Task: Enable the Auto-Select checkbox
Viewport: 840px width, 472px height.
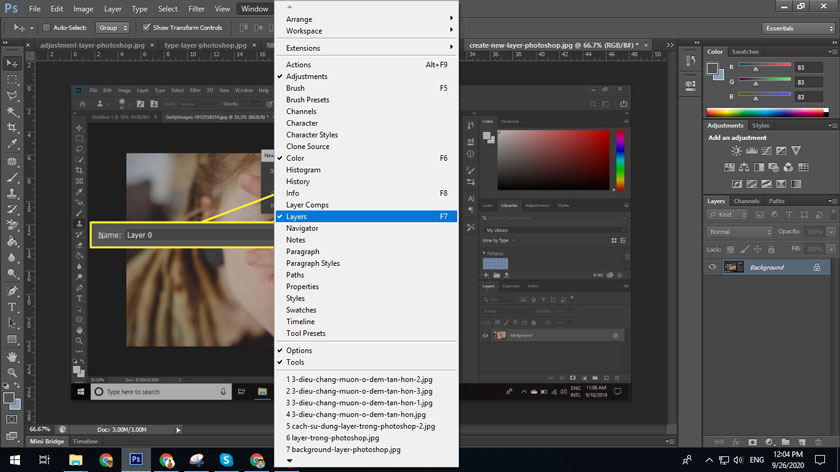Action: [46, 27]
